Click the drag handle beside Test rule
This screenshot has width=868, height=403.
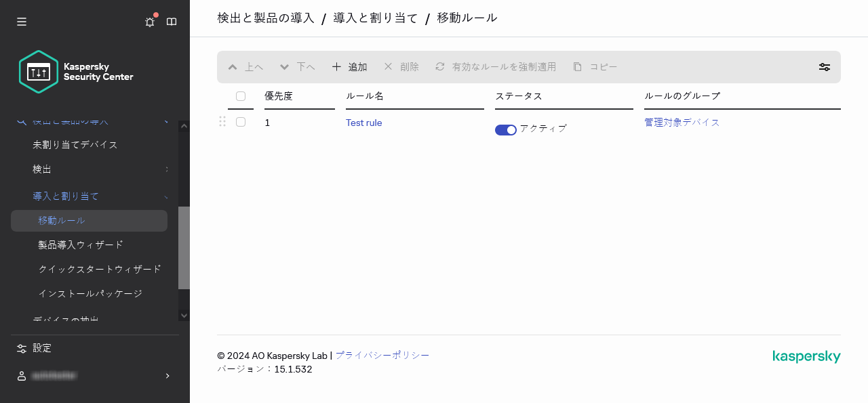pyautogui.click(x=222, y=123)
